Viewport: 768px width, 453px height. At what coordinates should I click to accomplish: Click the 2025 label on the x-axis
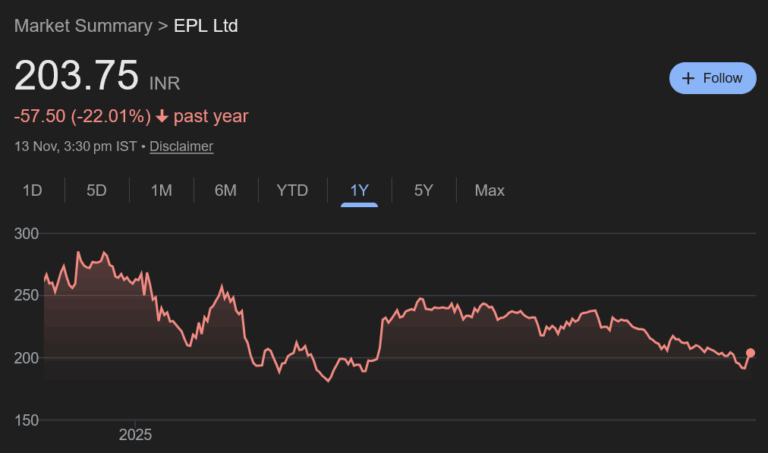pos(135,435)
